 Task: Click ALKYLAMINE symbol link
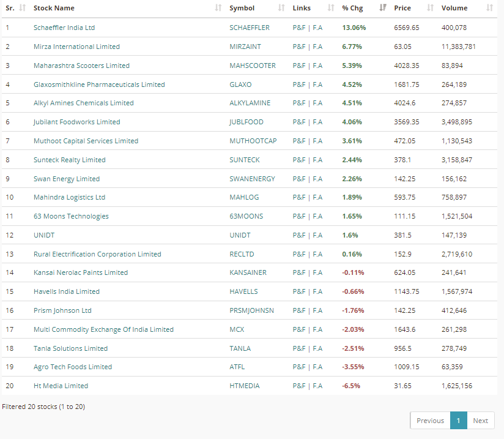[x=250, y=103]
